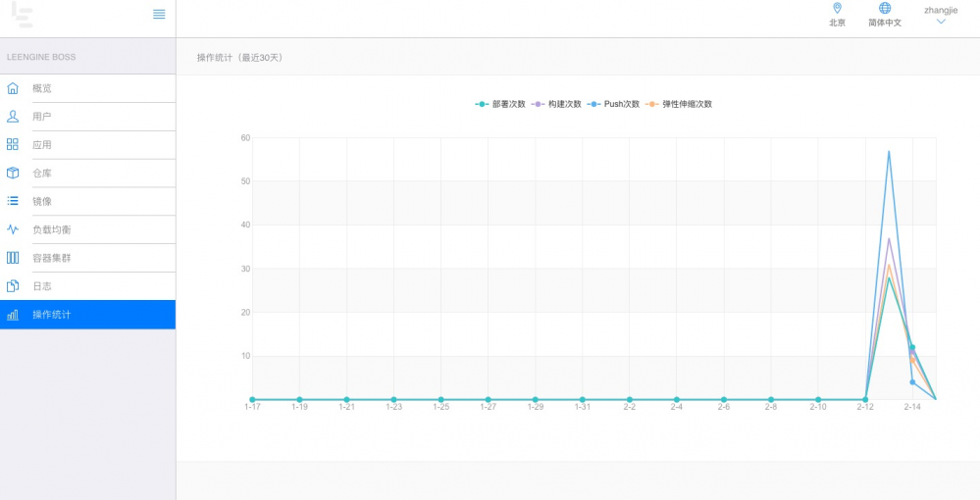Click the LeEngine logo icon
The height and width of the screenshot is (500, 980).
pos(22,14)
